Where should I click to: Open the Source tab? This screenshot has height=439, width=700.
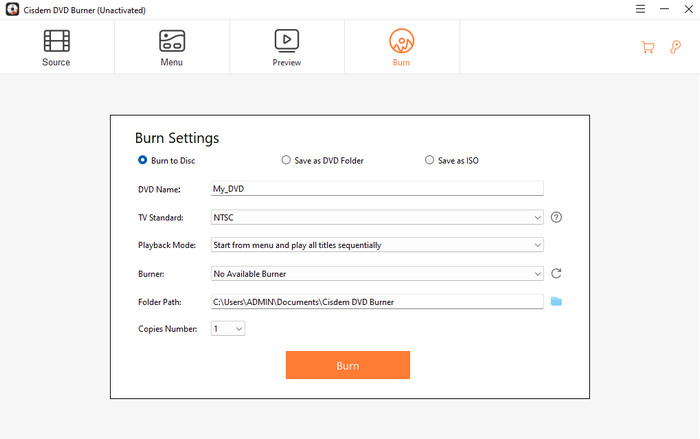coord(56,47)
